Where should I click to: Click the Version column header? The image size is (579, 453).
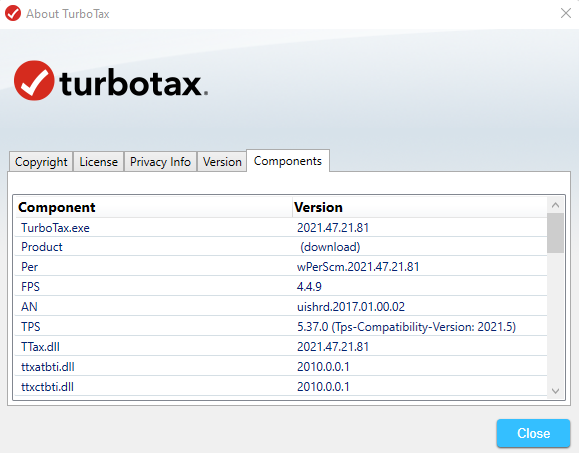pyautogui.click(x=420, y=207)
